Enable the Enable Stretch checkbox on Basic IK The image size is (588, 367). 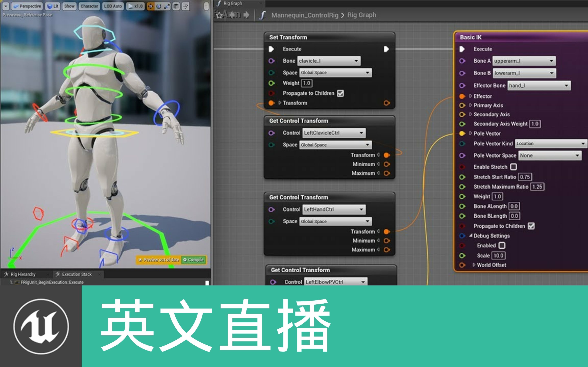(514, 167)
